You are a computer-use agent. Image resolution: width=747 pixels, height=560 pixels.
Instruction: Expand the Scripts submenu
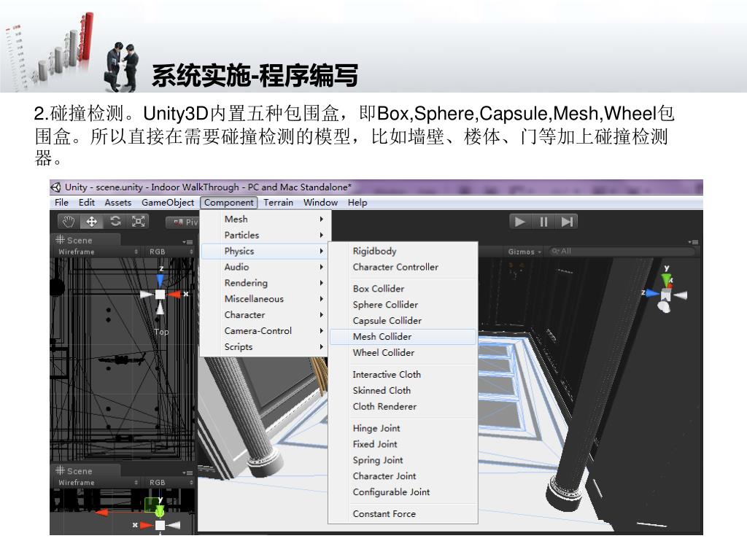[265, 346]
